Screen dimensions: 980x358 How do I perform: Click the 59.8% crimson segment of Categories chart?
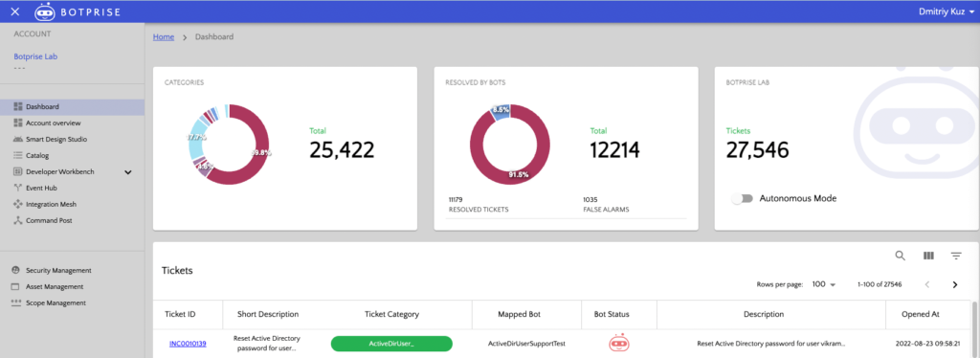262,152
